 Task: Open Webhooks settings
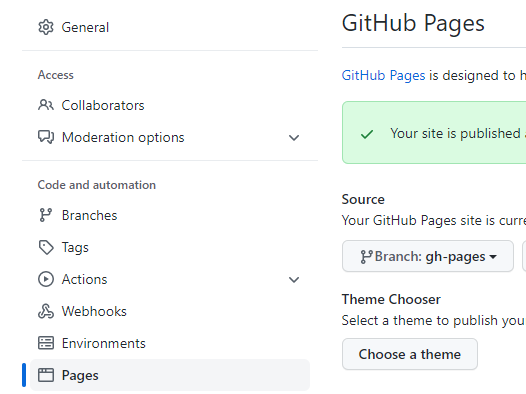pyautogui.click(x=170, y=311)
